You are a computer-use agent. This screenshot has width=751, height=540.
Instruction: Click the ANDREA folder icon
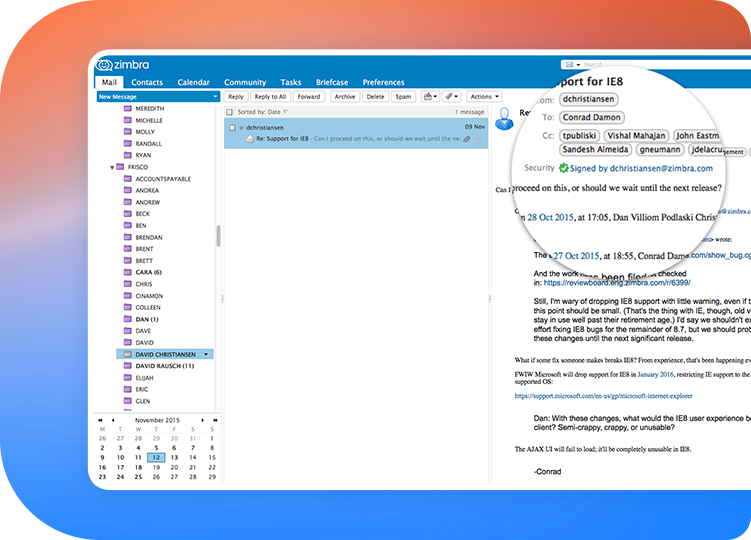click(x=127, y=190)
